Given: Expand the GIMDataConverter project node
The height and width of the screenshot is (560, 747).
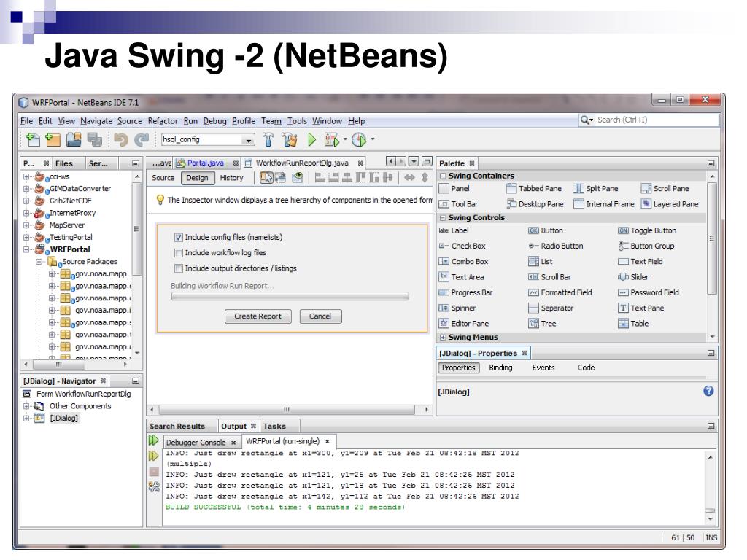Looking at the screenshot, I should (x=27, y=189).
